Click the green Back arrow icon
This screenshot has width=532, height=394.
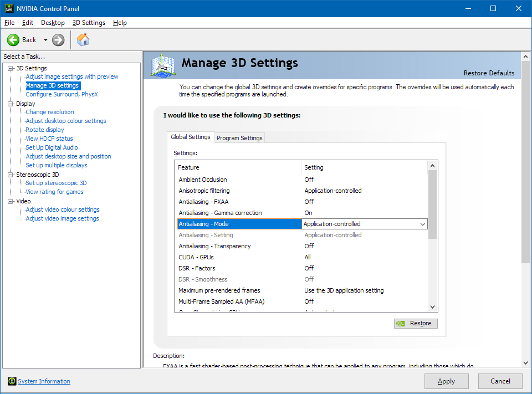[13, 40]
